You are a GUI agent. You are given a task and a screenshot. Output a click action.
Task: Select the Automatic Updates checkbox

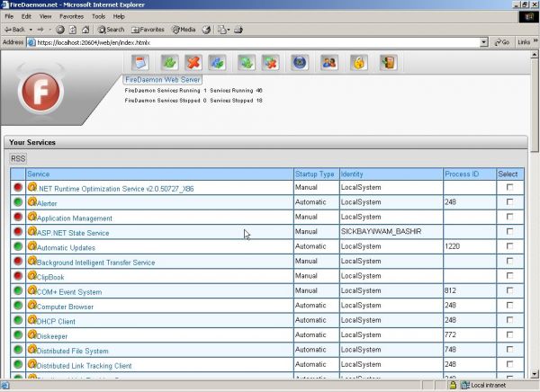(x=509, y=246)
